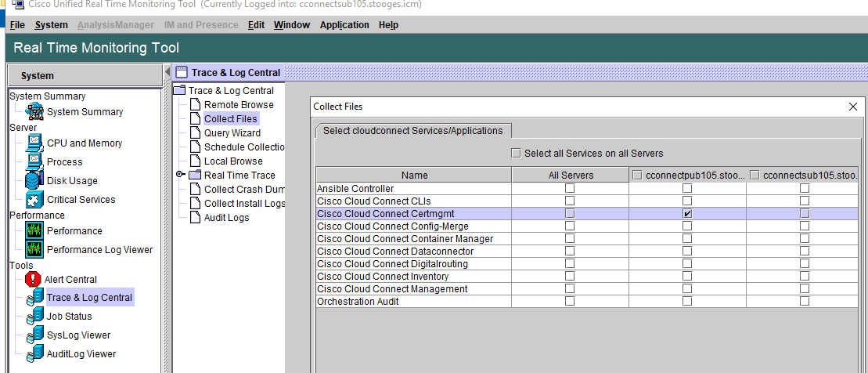This screenshot has width=868, height=373.
Task: Check Orchestration Audit on cconnectsub105
Action: click(x=805, y=302)
